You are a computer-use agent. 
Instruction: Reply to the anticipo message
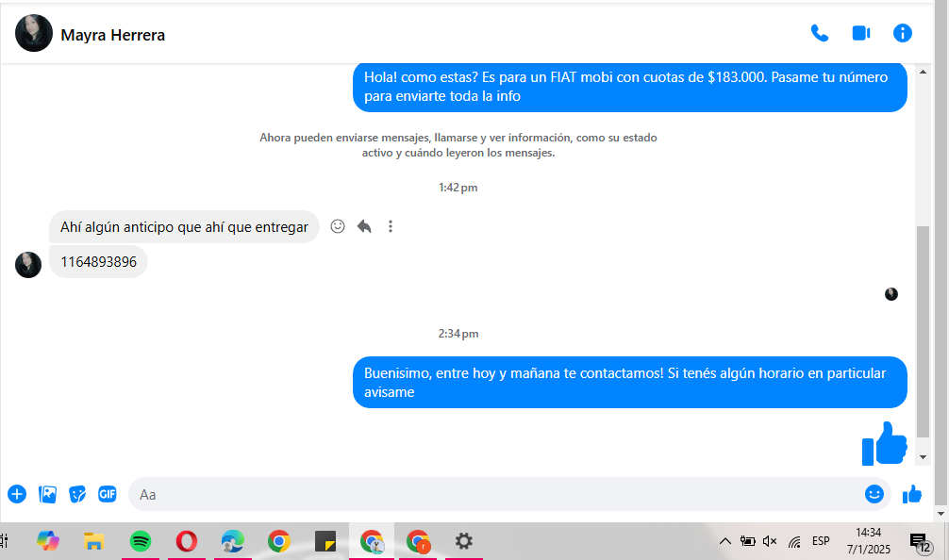click(364, 226)
